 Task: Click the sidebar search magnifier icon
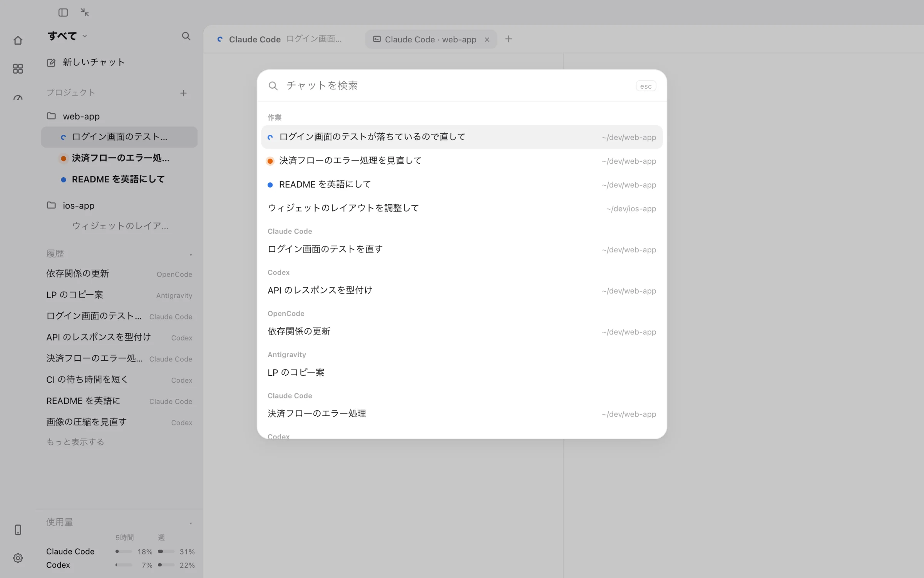[186, 36]
